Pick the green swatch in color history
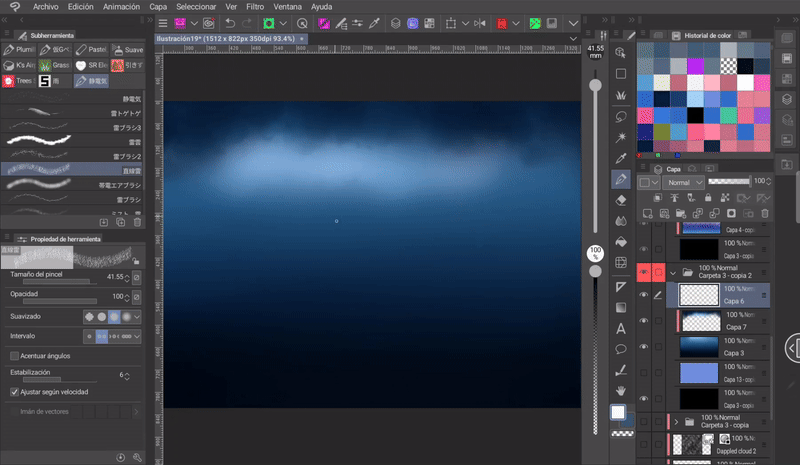 coord(728,115)
